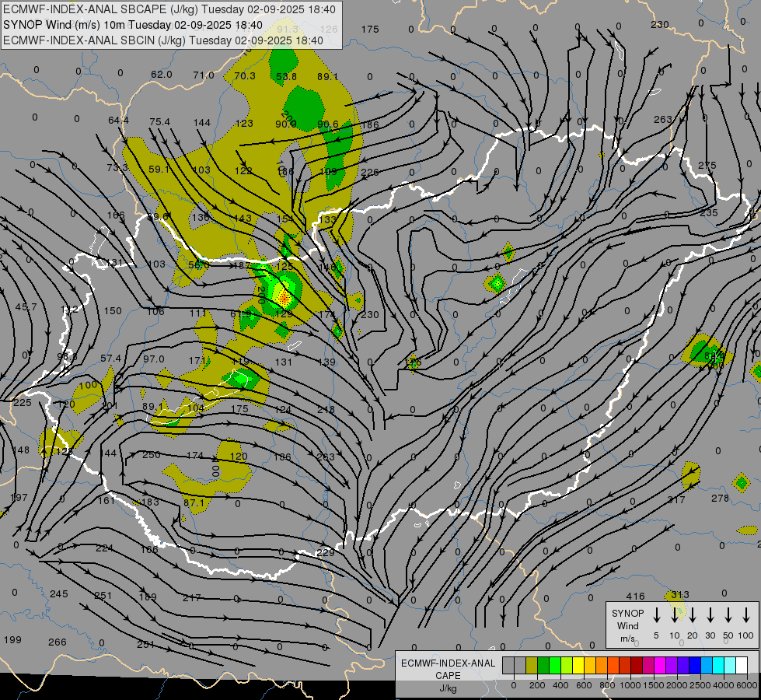The height and width of the screenshot is (700, 761).
Task: Pick the yellow swatch in the CAPE legend
Action: click(578, 665)
